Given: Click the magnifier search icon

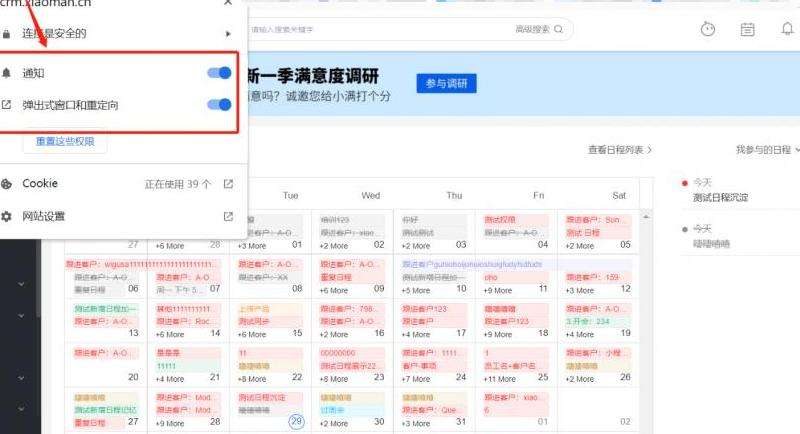Looking at the screenshot, I should pyautogui.click(x=559, y=29).
